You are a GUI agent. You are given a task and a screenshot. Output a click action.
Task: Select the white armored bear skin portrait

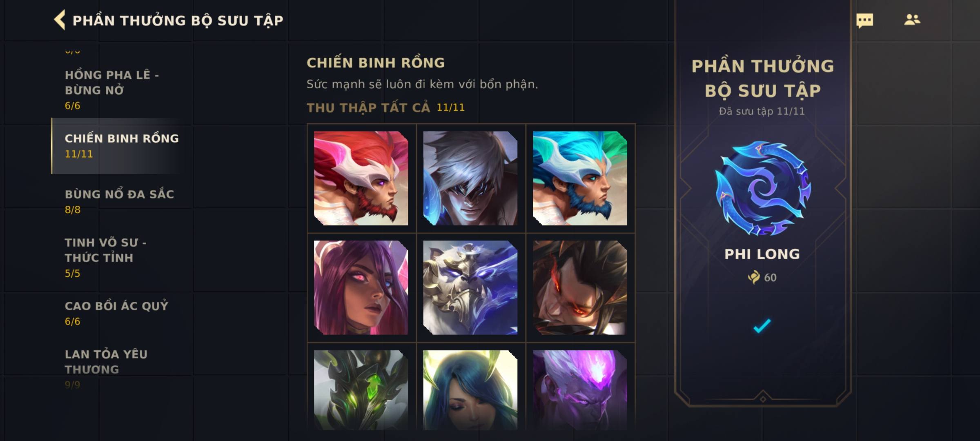click(x=470, y=287)
